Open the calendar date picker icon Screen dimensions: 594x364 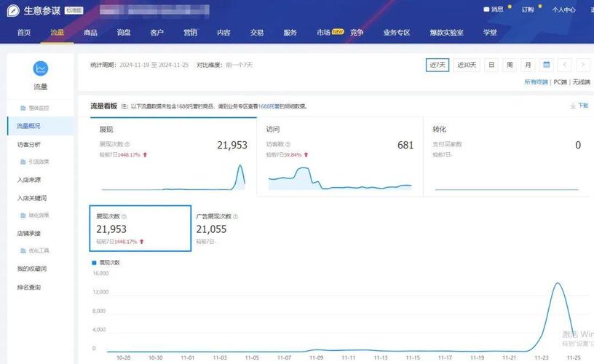point(546,65)
